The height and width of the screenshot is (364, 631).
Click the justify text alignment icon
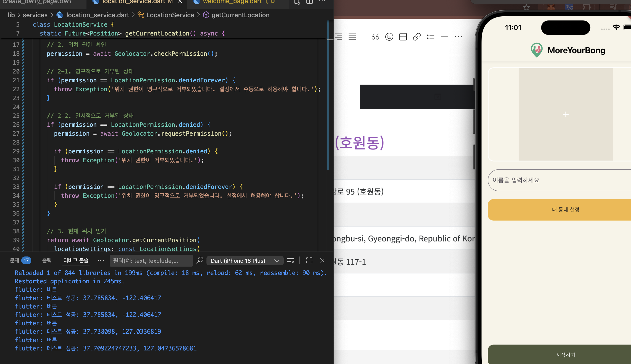pos(352,37)
